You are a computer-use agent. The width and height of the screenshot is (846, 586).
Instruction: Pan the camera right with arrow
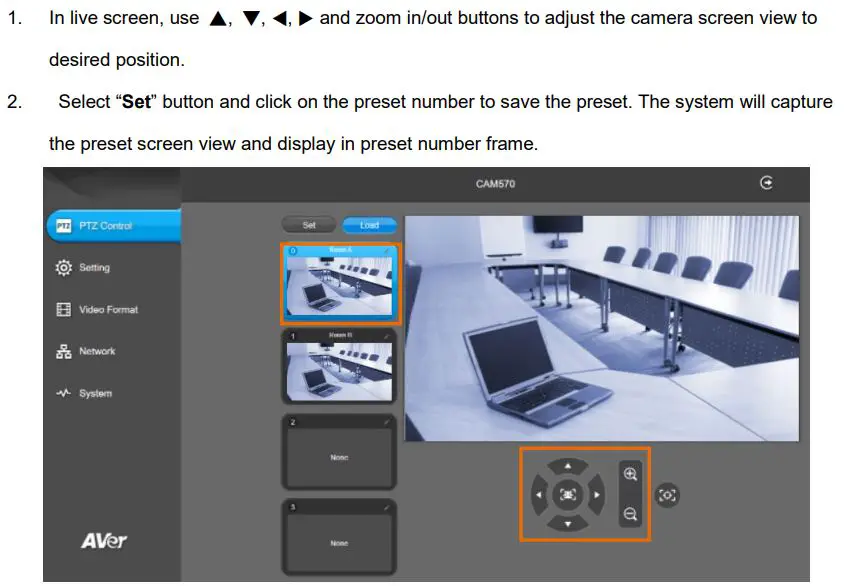[597, 494]
